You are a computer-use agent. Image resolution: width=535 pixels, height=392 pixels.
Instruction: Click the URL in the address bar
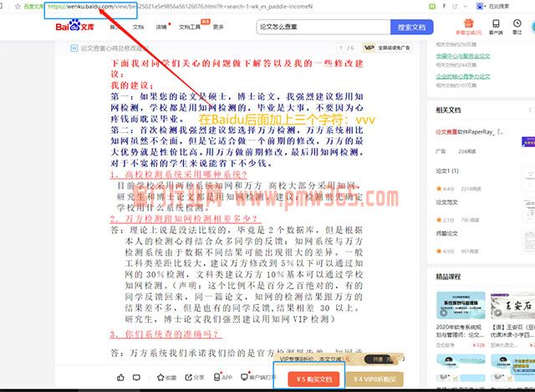pos(180,7)
